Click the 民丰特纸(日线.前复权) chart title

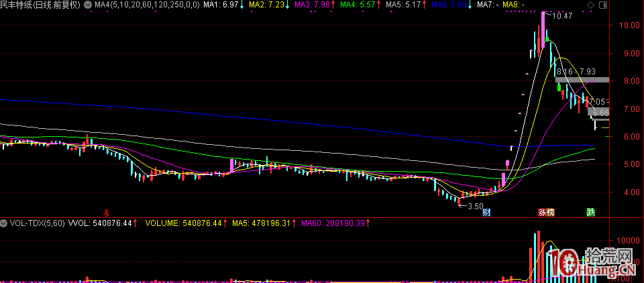(41, 5)
